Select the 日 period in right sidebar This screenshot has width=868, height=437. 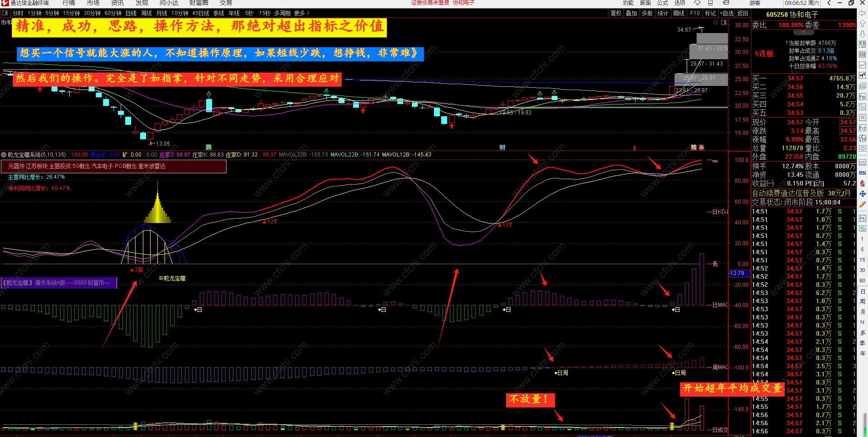point(863,291)
